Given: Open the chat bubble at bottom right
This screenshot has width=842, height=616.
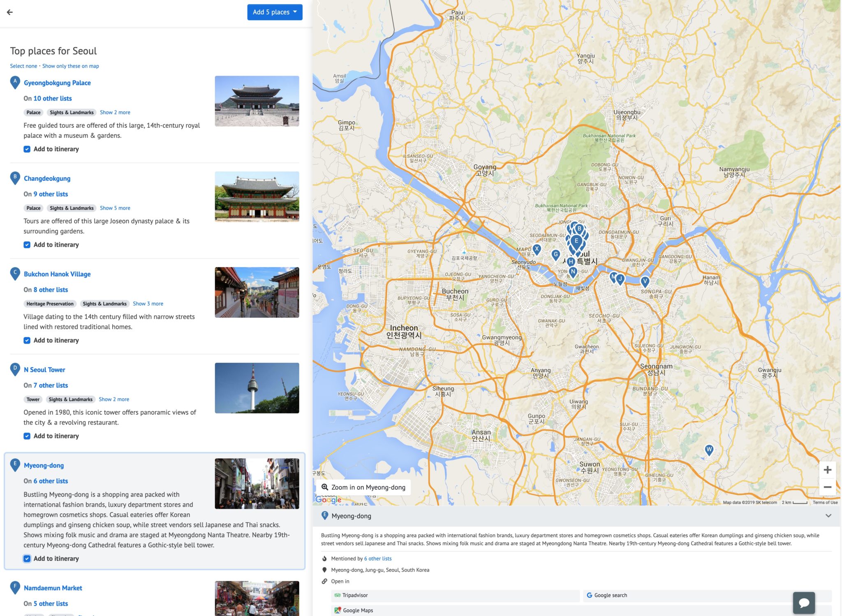Looking at the screenshot, I should pyautogui.click(x=805, y=602).
